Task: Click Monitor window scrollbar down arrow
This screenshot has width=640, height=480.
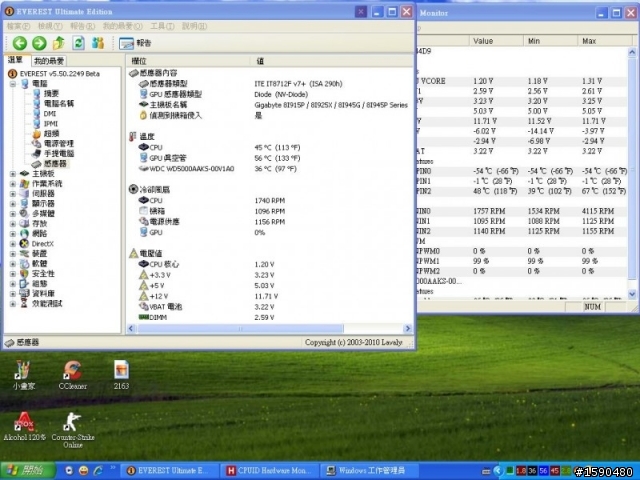Action: (632, 293)
